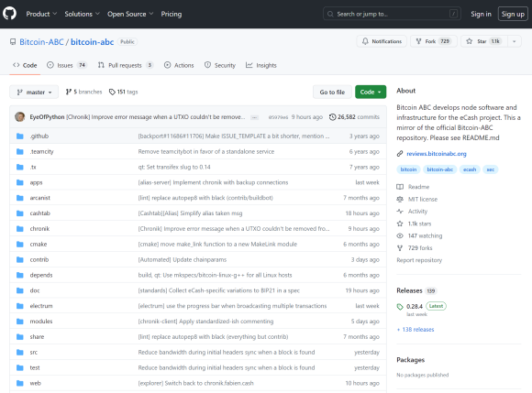The image size is (532, 393).
Task: Select the bitcoin topic tag
Action: tap(408, 169)
